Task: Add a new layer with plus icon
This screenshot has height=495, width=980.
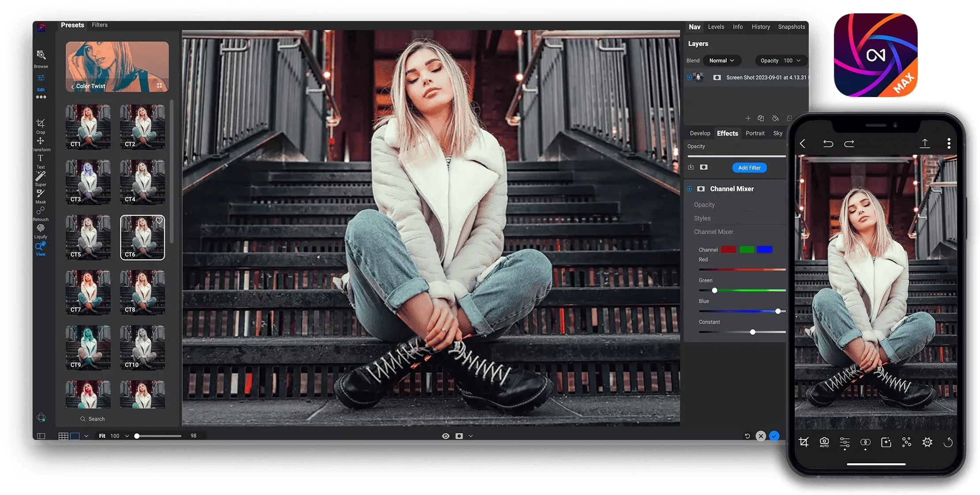Action: [748, 118]
